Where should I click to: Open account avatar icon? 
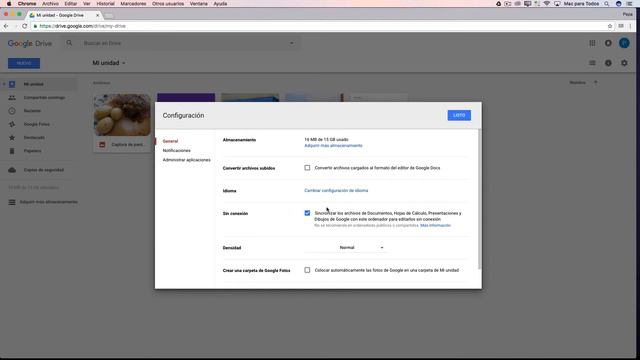click(624, 43)
